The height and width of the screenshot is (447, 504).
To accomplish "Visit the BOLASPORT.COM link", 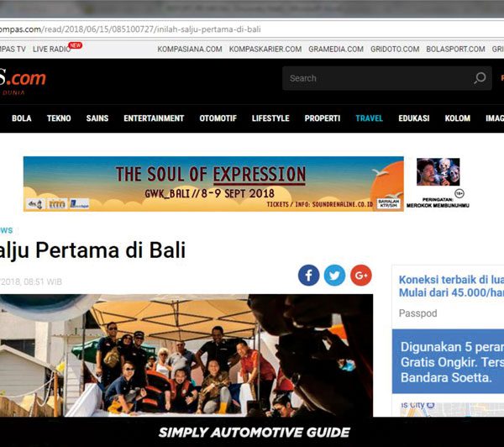I will click(x=455, y=50).
